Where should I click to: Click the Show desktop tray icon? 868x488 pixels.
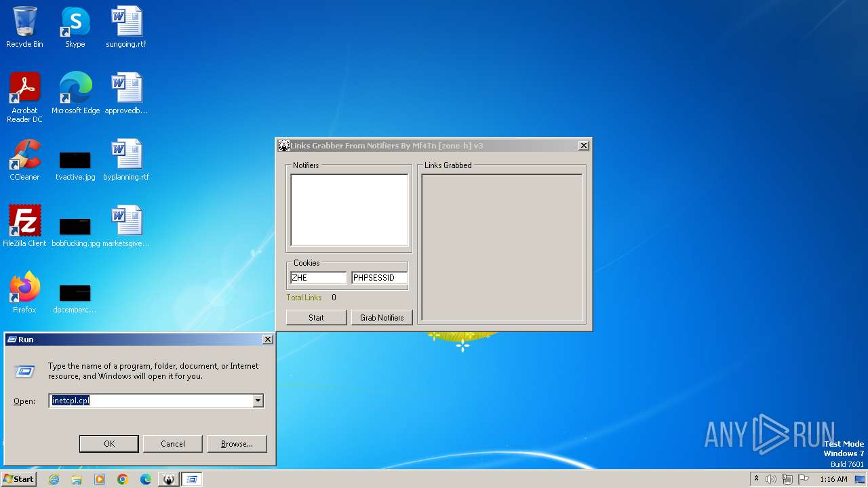coord(860,479)
